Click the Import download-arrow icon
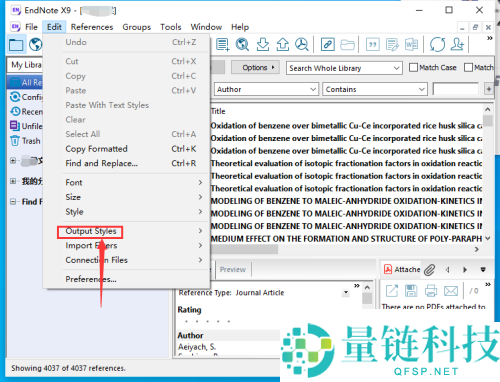500x382 pixels. [x=263, y=44]
